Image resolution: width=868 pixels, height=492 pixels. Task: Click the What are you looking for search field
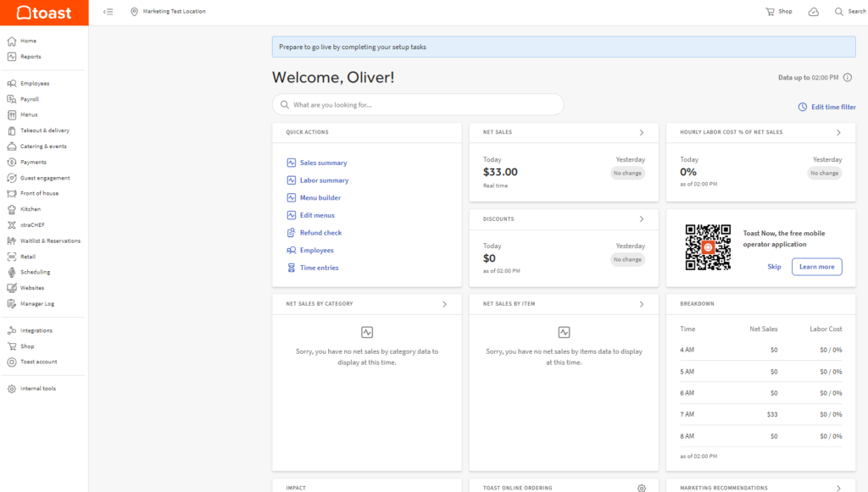418,103
